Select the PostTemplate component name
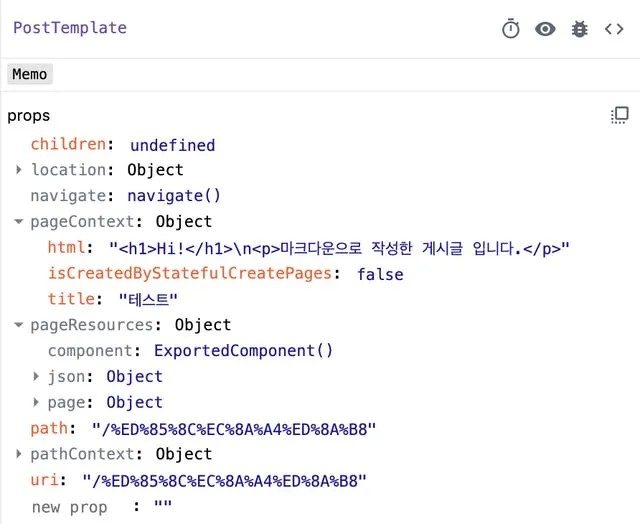Image resolution: width=640 pixels, height=524 pixels. (70, 28)
